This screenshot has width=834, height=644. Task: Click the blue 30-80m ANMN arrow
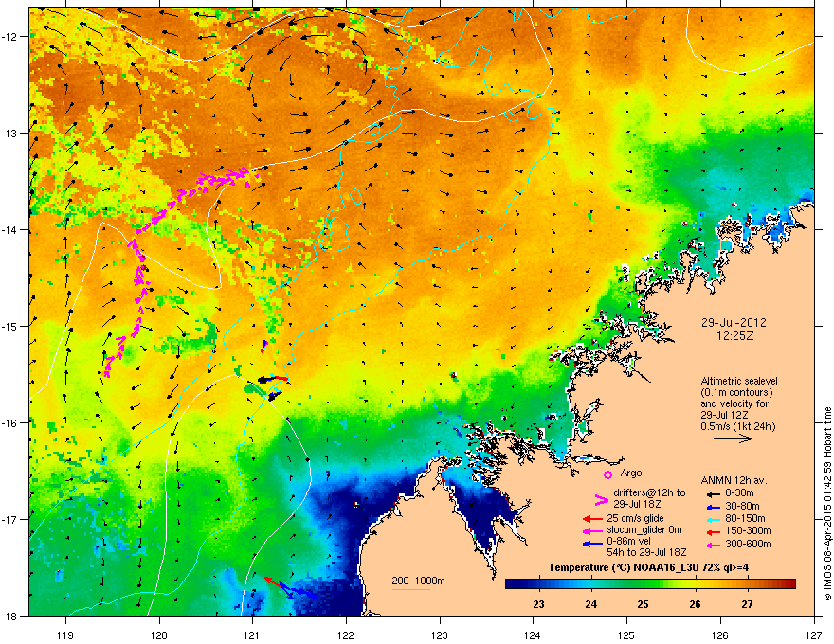(x=713, y=507)
